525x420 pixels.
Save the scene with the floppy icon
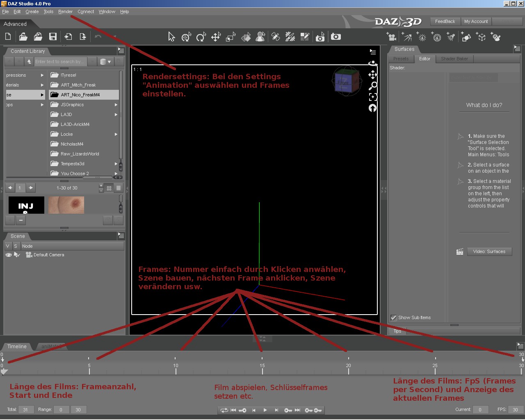coord(53,37)
